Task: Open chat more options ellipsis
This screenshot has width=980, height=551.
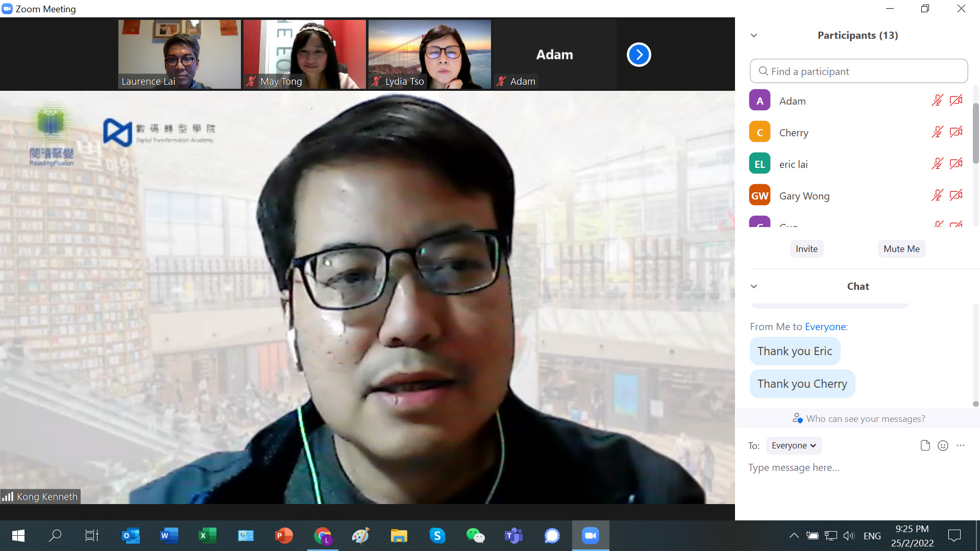Action: 961,445
